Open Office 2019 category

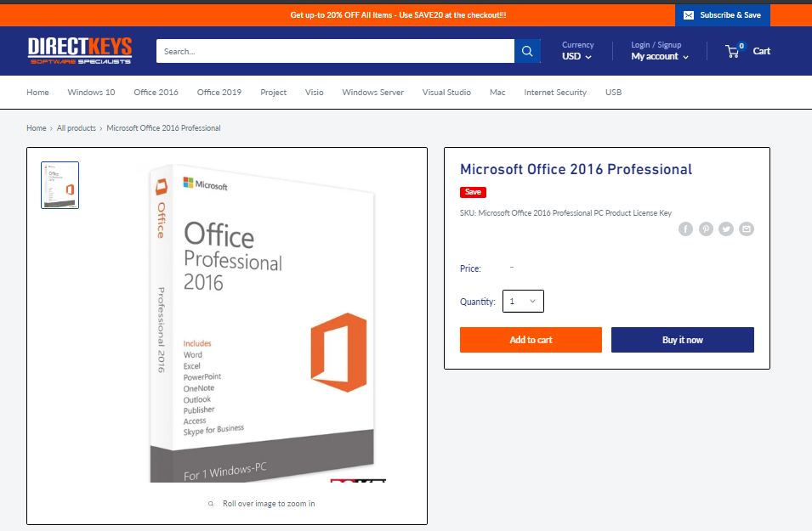pos(219,92)
